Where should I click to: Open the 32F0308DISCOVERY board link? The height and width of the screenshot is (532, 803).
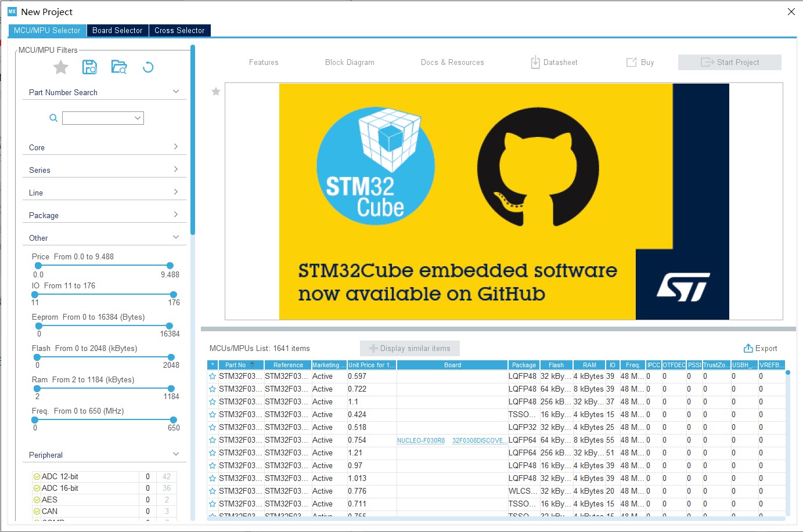[480, 441]
